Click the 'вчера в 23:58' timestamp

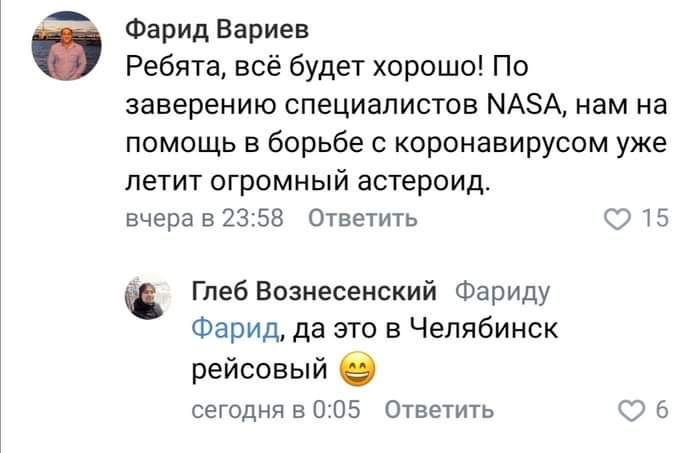[x=204, y=220]
